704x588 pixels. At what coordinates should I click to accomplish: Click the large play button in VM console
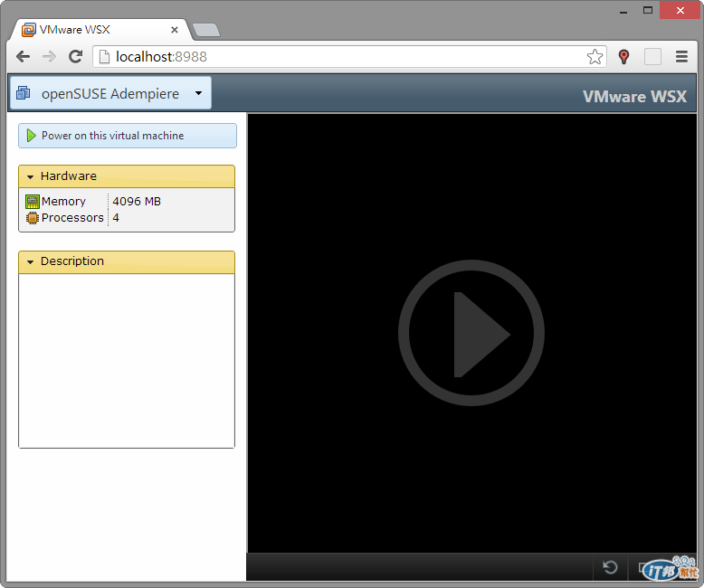471,333
